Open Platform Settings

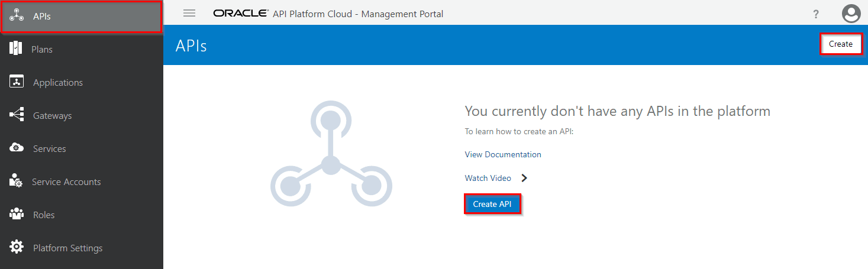click(81, 248)
